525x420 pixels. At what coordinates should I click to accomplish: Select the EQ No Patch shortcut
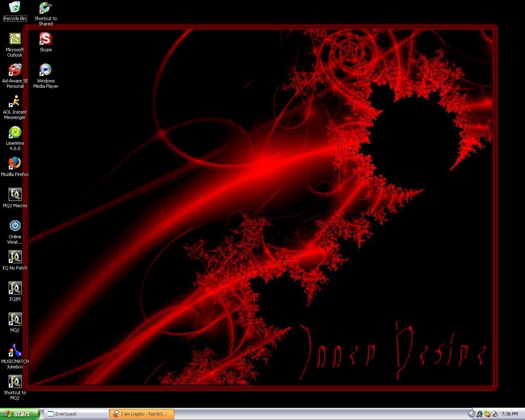coord(15,260)
